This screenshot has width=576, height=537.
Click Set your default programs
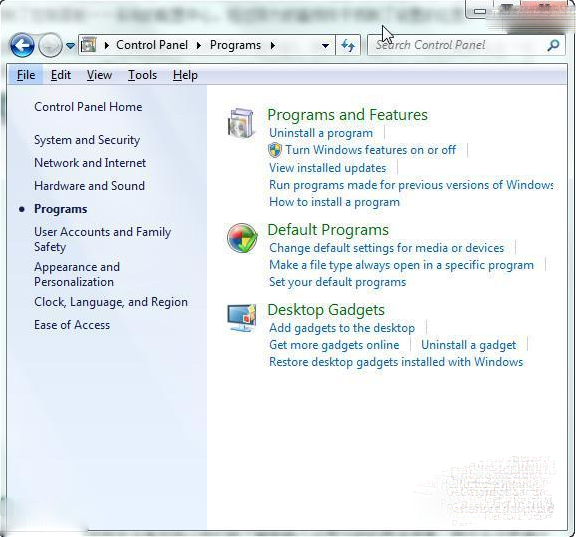pos(337,282)
